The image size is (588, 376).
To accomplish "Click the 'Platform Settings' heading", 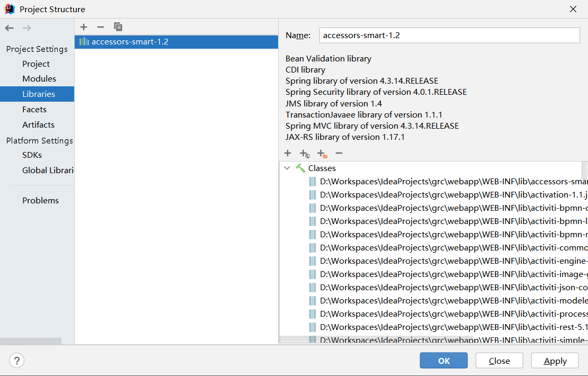I will click(x=39, y=140).
